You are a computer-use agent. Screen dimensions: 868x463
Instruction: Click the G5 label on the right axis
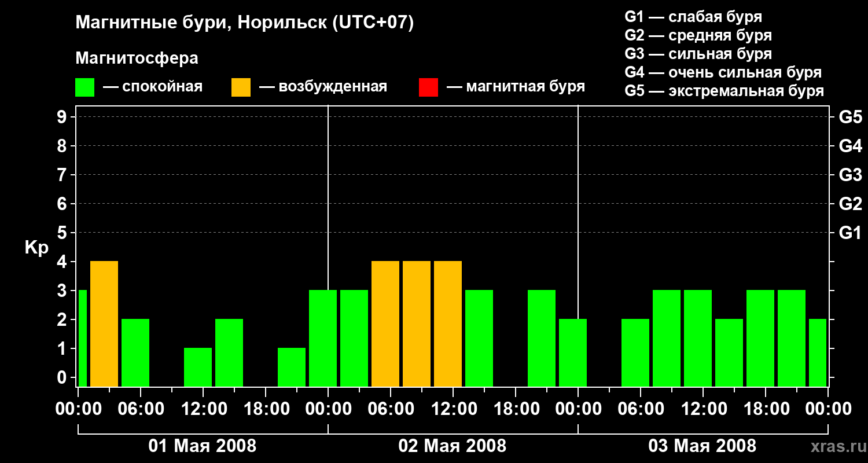850,117
